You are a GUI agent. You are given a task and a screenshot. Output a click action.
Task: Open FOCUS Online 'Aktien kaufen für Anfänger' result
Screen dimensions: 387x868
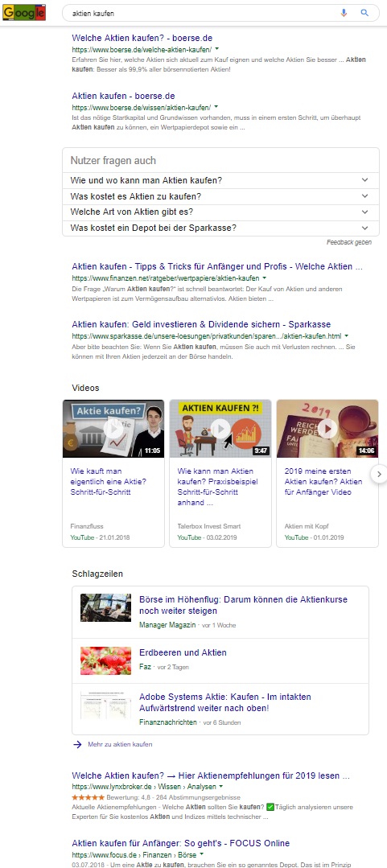[180, 844]
